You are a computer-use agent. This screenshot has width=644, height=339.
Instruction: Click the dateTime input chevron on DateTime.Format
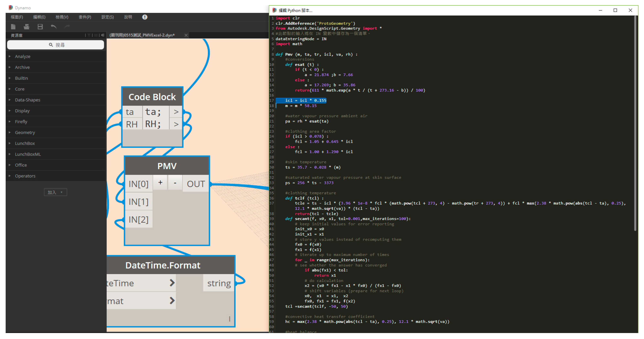pyautogui.click(x=172, y=283)
